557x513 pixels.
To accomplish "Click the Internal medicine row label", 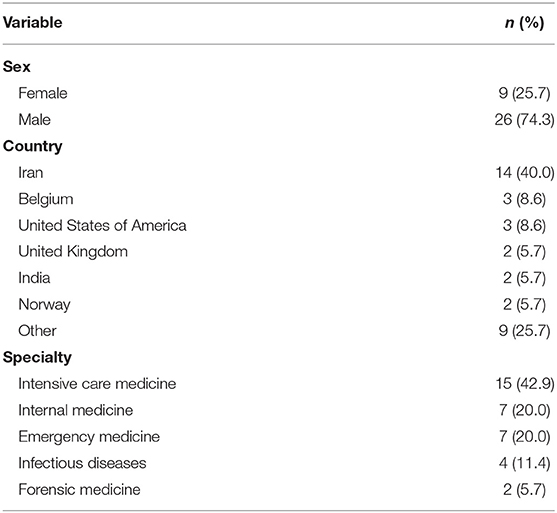I will coord(76,410).
